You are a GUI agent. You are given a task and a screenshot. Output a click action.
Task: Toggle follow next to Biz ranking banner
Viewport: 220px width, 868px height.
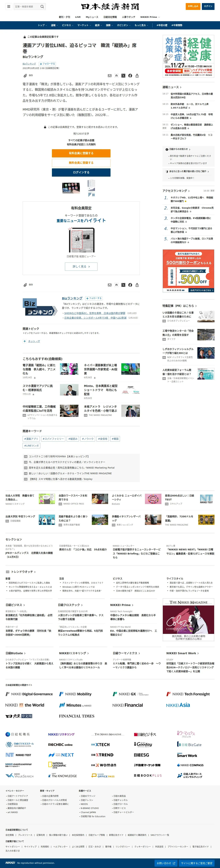[x=94, y=298]
